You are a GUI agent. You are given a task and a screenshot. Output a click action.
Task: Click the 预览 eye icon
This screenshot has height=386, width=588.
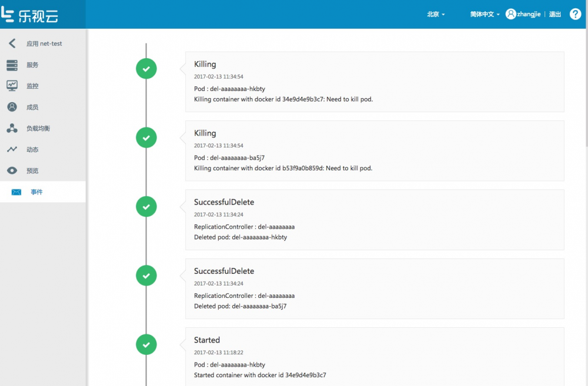point(12,170)
